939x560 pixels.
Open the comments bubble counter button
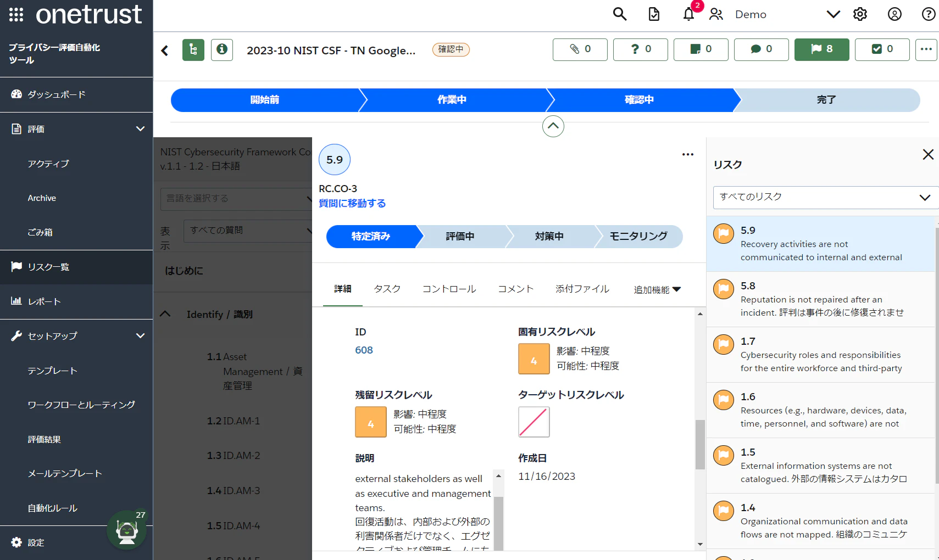click(762, 49)
